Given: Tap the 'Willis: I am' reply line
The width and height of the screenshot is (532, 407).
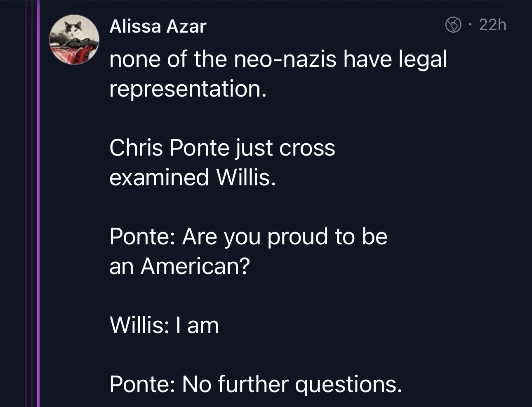Looking at the screenshot, I should click(164, 325).
